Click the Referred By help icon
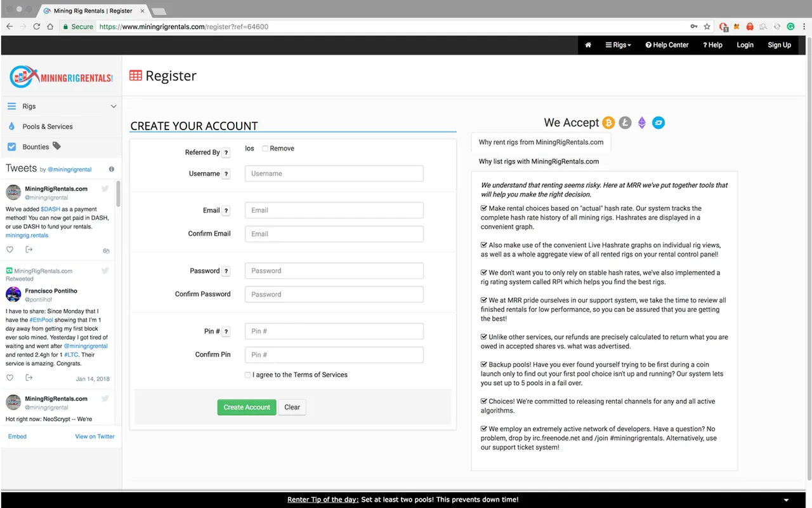The height and width of the screenshot is (508, 812). coord(226,153)
